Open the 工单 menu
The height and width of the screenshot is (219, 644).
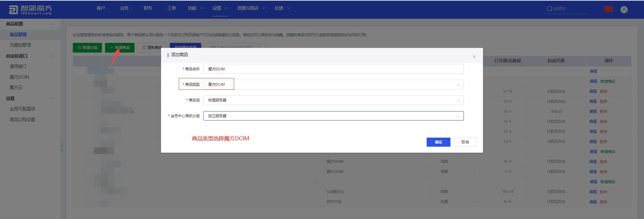pos(171,8)
